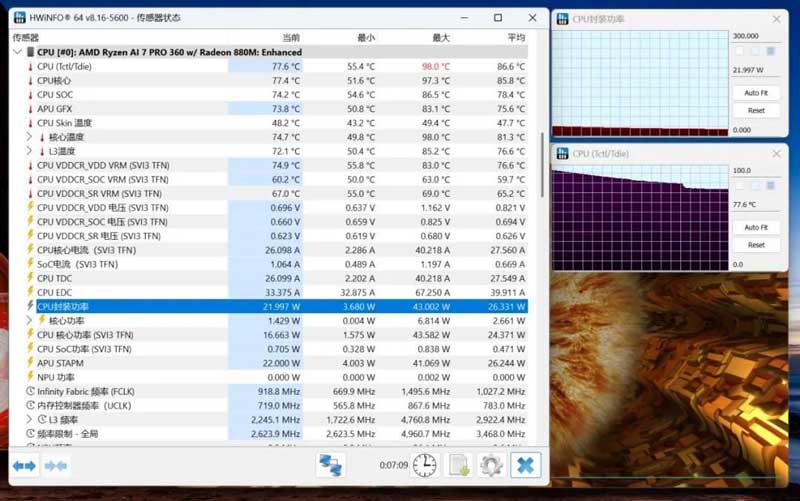Expand the 核心温度 tree row
Viewport: 800px width, 501px height.
pos(30,137)
